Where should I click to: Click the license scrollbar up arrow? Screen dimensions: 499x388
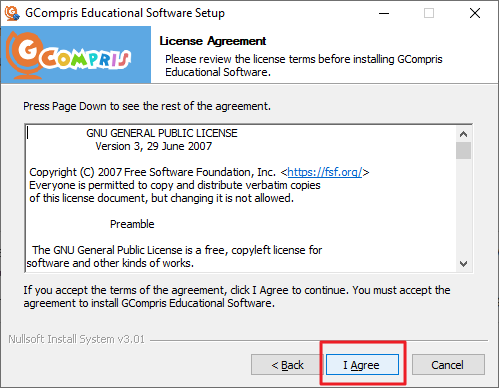coord(463,134)
